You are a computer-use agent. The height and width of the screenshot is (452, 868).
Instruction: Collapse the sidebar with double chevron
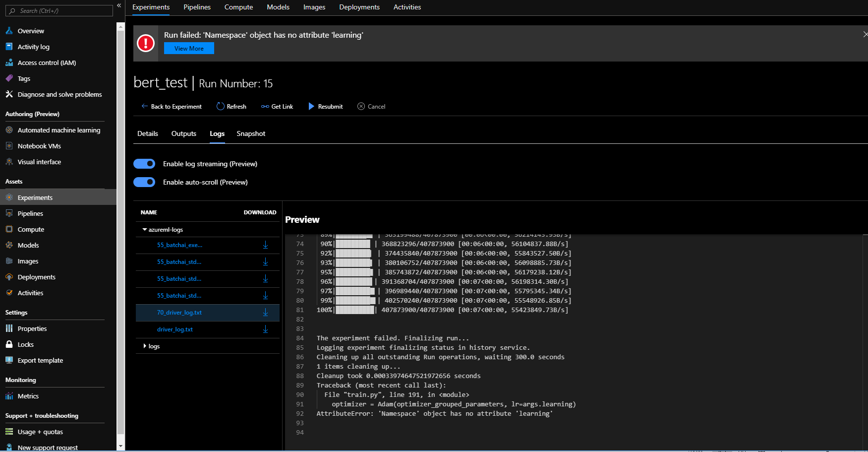tap(119, 5)
